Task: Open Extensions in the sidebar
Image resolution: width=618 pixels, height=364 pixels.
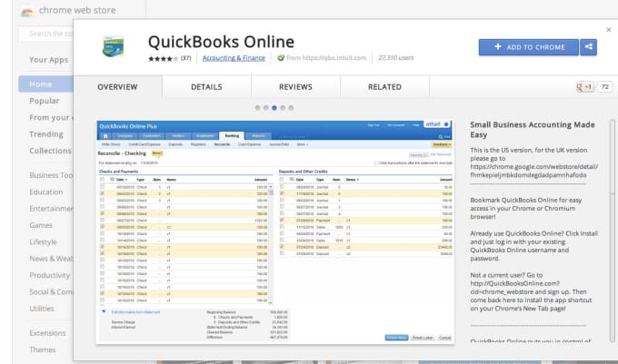Action: click(x=47, y=333)
